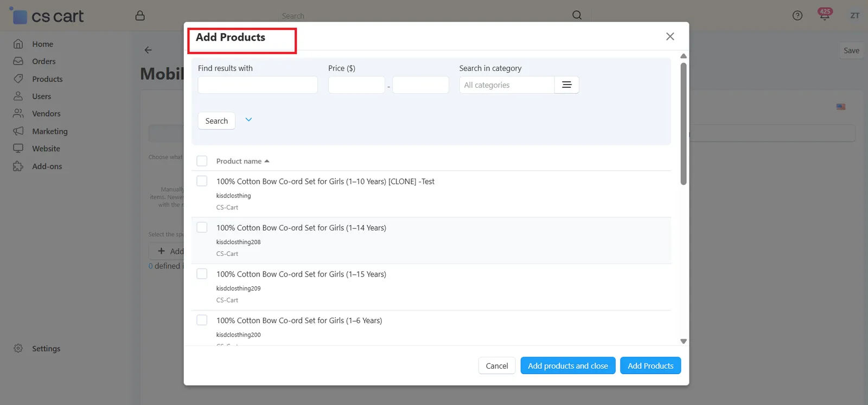Click the blue Add Products button

pyautogui.click(x=650, y=366)
